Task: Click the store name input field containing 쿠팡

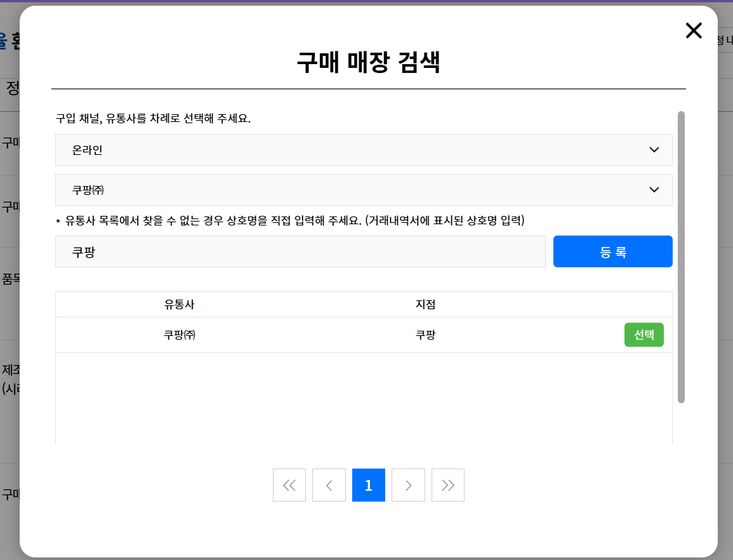Action: pyautogui.click(x=300, y=251)
